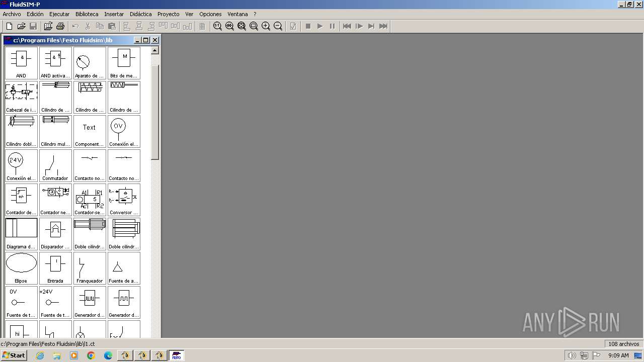Click the library panel vertical scrollbar thumb

[x=155, y=112]
